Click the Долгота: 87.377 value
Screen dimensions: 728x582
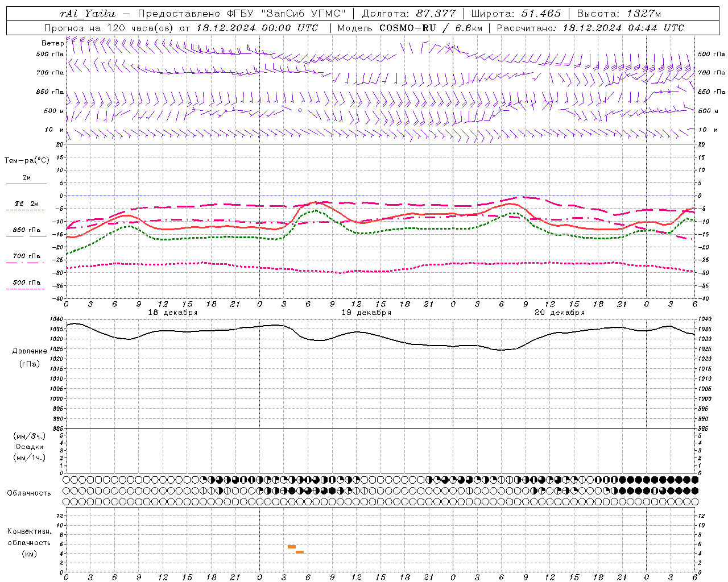pyautogui.click(x=409, y=14)
